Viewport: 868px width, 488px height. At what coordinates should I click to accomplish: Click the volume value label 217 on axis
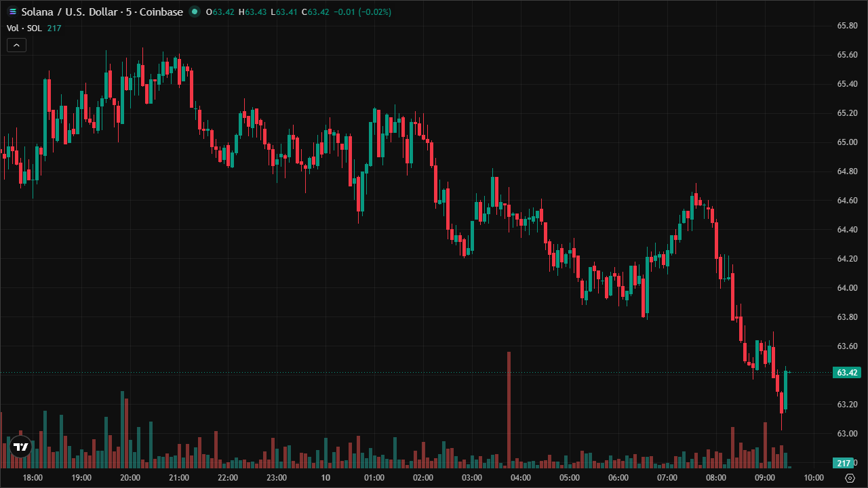point(844,463)
